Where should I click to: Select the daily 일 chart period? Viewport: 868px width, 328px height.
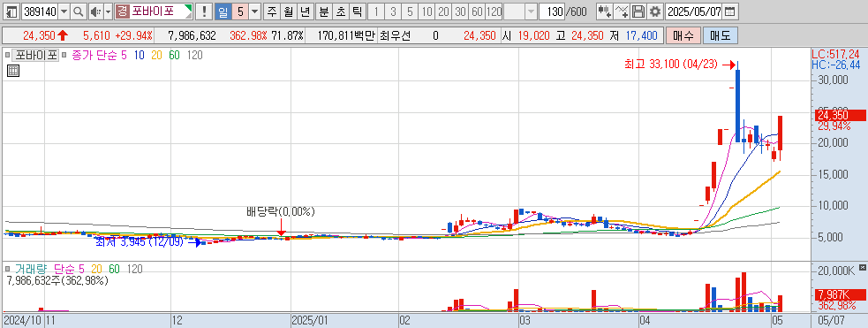coord(223,11)
